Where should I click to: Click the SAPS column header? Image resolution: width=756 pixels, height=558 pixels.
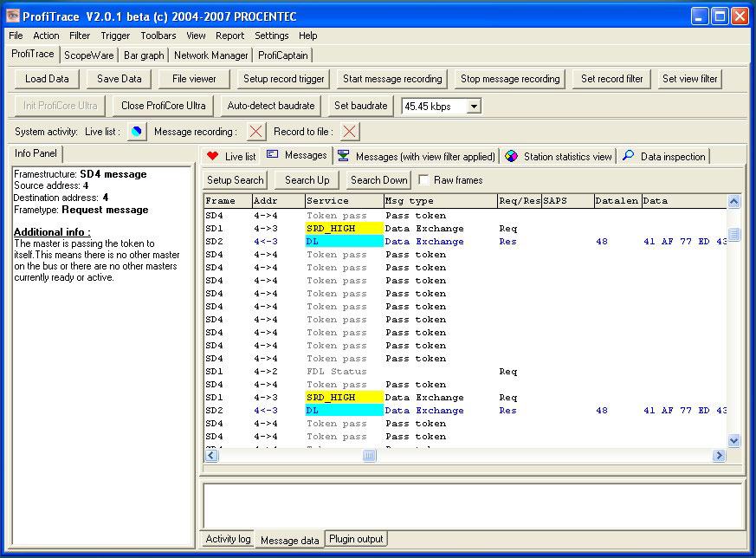568,201
